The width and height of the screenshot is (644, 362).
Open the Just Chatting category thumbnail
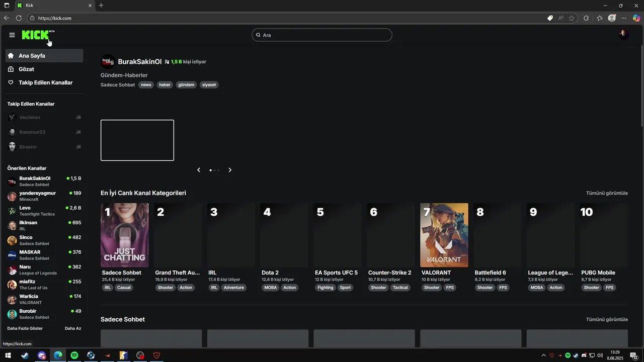point(125,235)
